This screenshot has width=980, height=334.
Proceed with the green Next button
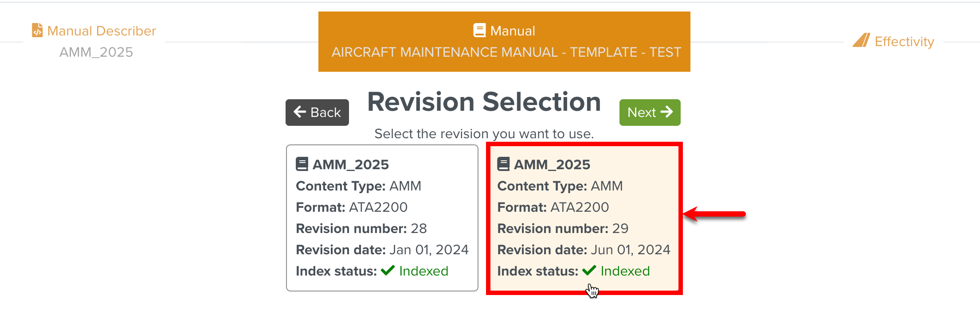[x=650, y=113]
